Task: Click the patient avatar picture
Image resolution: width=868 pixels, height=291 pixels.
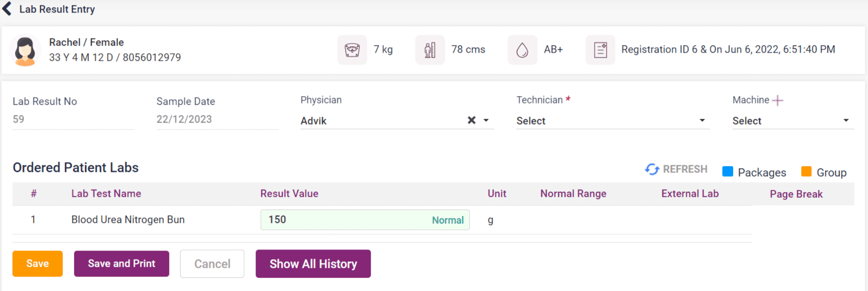Action: pos(25,50)
